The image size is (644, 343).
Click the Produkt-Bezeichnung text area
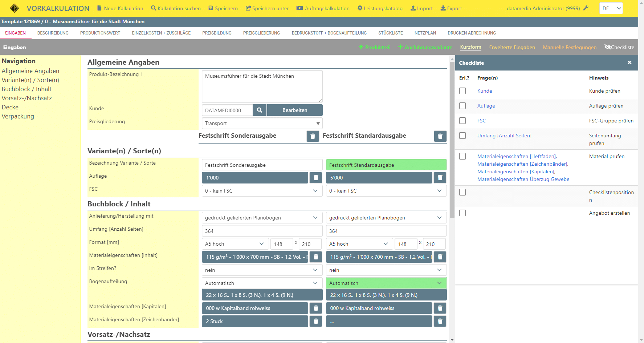click(262, 86)
